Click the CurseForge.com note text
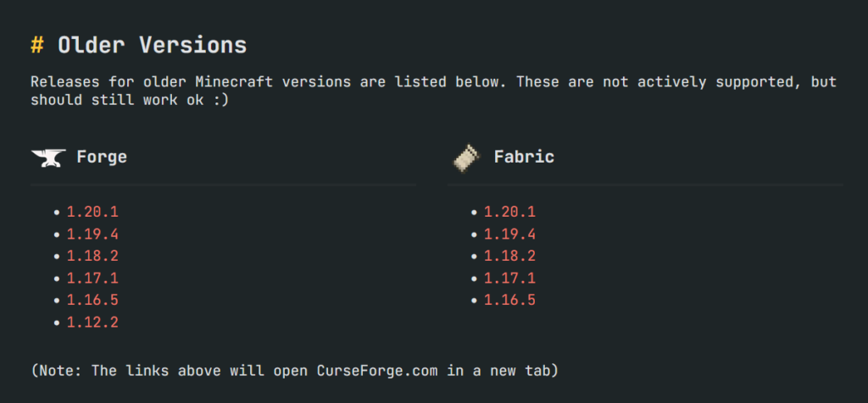Image resolution: width=868 pixels, height=403 pixels. (x=294, y=371)
